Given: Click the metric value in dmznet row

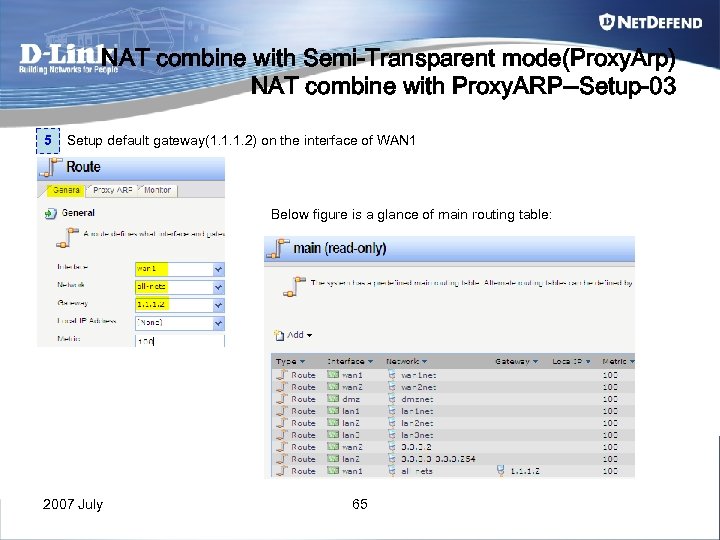Looking at the screenshot, I should pyautogui.click(x=610, y=399).
